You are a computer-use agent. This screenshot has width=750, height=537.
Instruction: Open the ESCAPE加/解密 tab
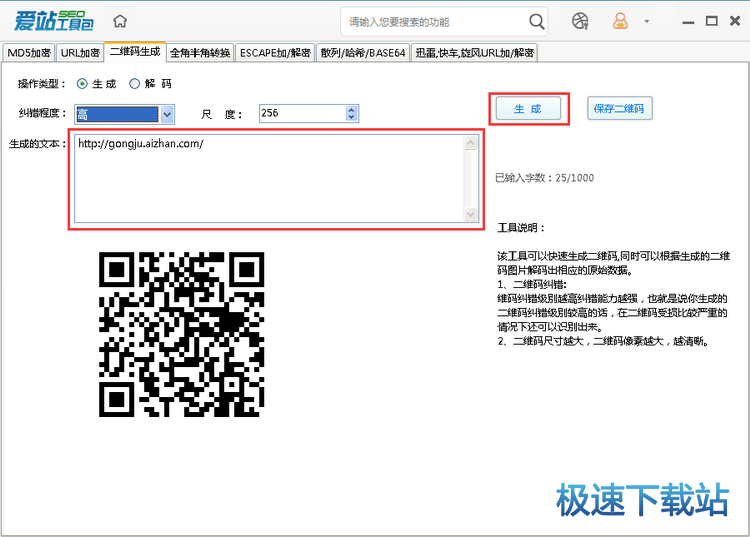(275, 53)
